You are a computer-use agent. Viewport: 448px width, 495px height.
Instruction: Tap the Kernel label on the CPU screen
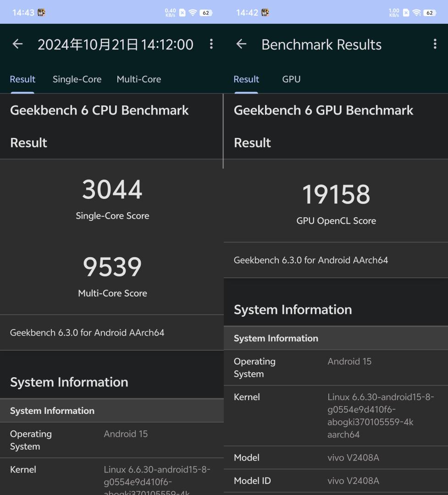23,470
